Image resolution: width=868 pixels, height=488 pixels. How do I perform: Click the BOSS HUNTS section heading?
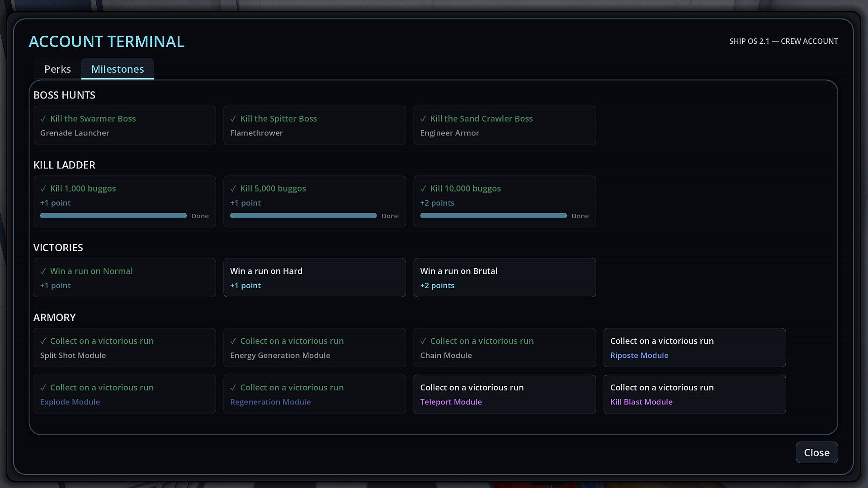(64, 95)
